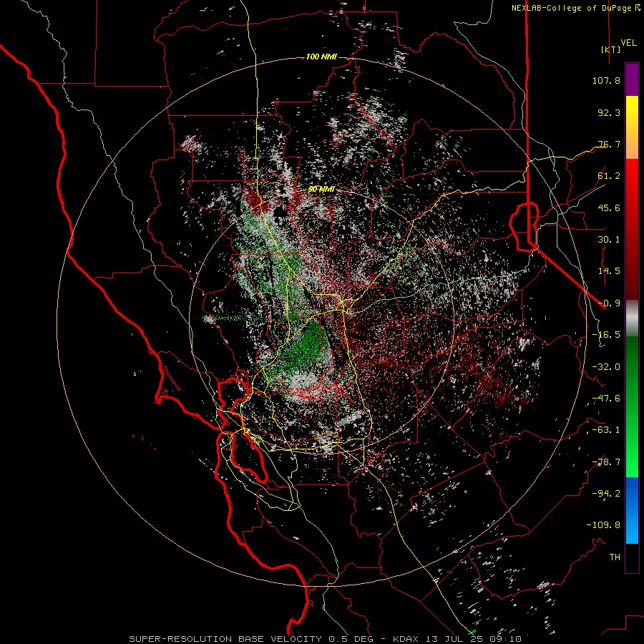Click the 107.8 velocity legend value
The width and height of the screenshot is (644, 644).
(606, 80)
